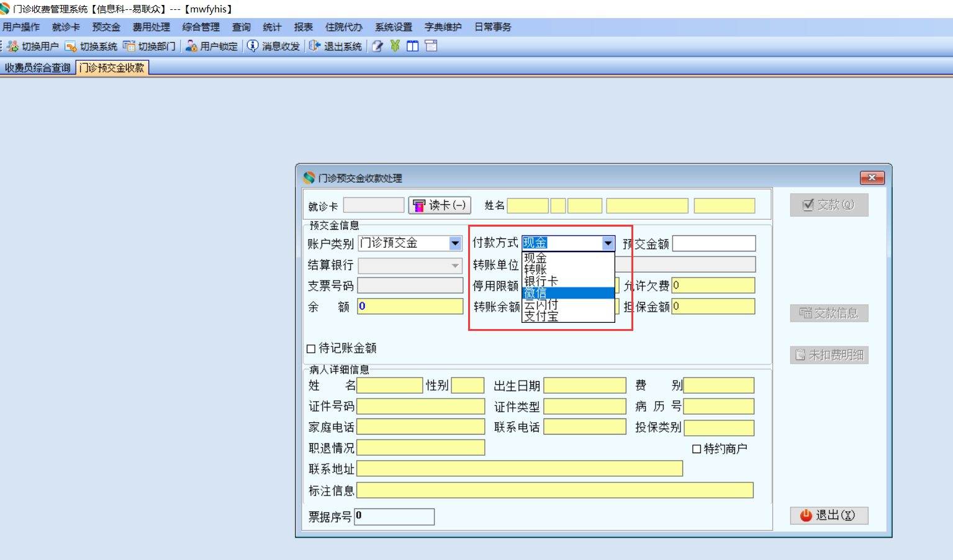Select 云闪付 in the payment method list
This screenshot has height=560, width=953.
click(568, 305)
